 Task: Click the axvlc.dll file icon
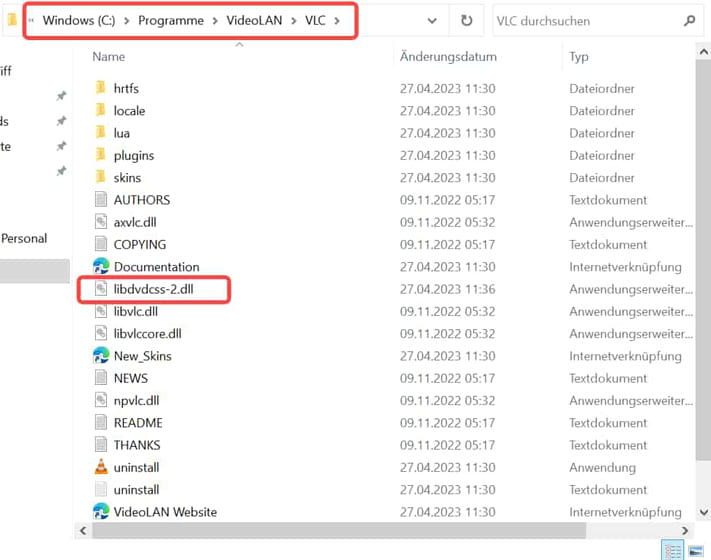[x=101, y=221]
